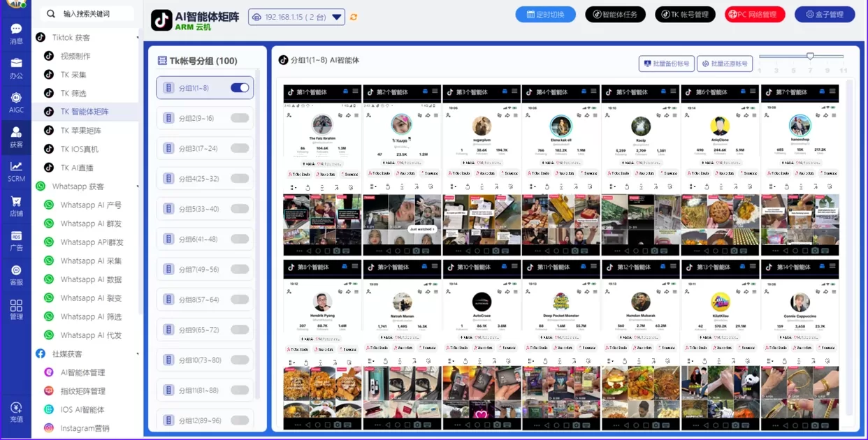
Task: Toggle off group 分组1(1~8)
Action: pyautogui.click(x=240, y=88)
